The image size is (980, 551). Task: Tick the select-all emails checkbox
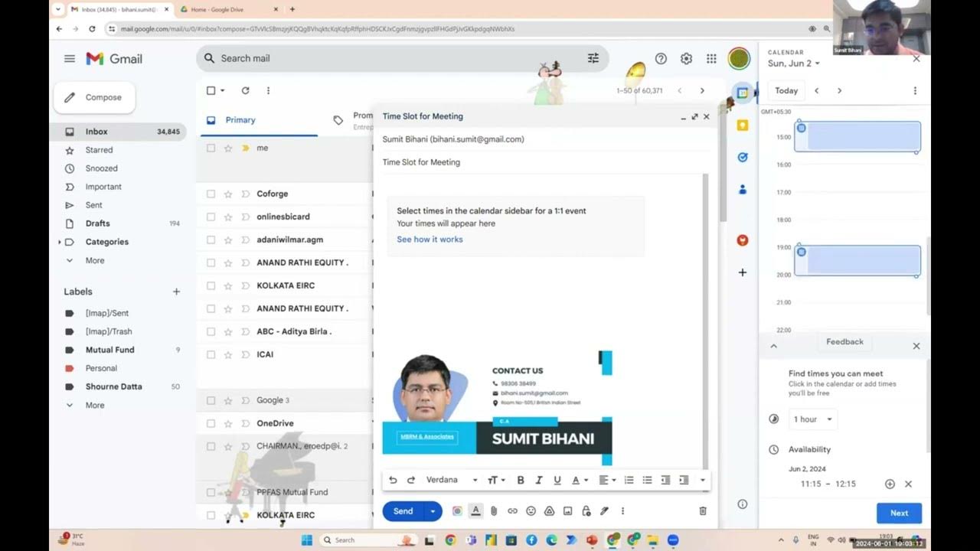(x=211, y=90)
